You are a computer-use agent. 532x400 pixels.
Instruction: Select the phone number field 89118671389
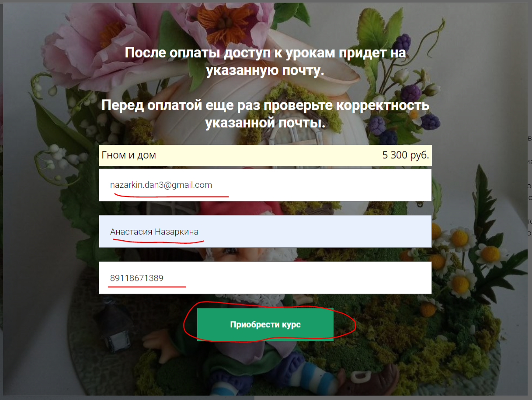click(265, 278)
